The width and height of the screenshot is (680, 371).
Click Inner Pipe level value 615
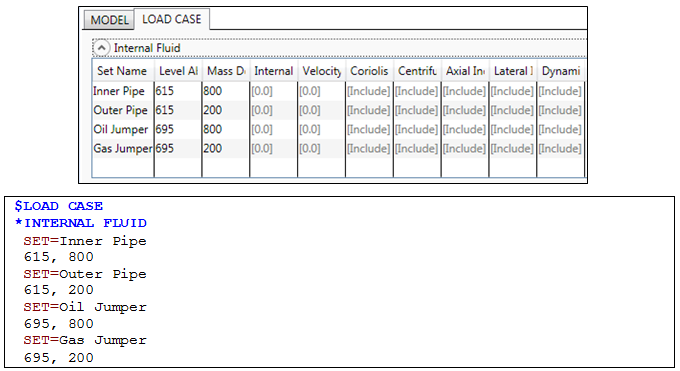[x=178, y=91]
